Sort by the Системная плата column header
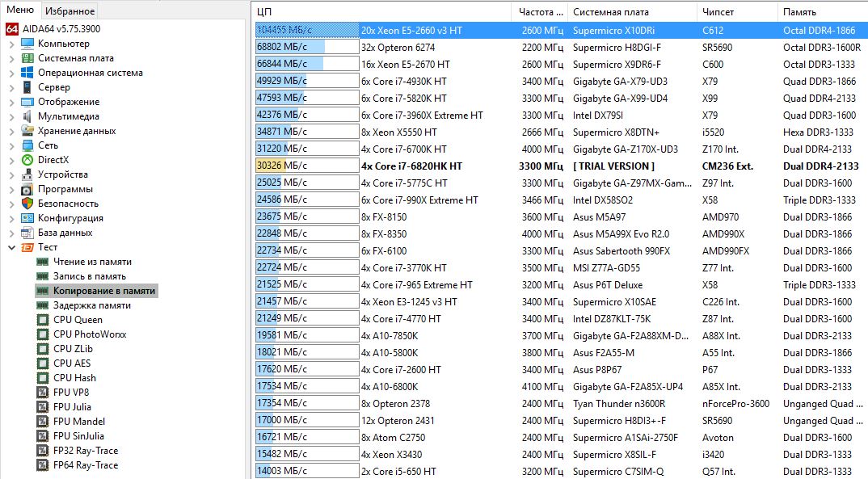Viewport: 868px width, 479px height. (632, 11)
